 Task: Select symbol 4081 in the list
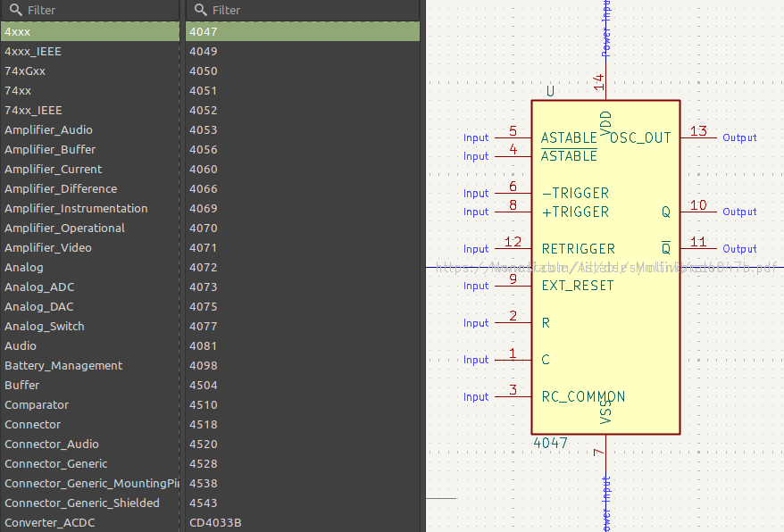(203, 345)
